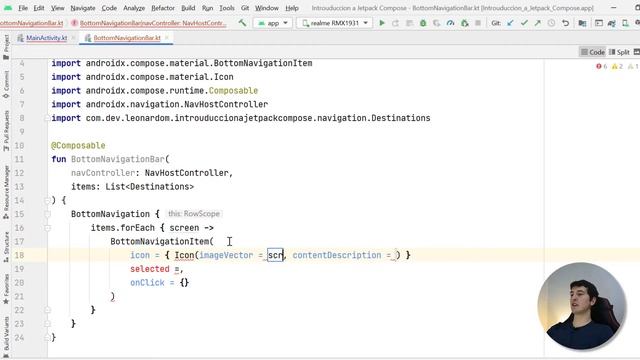Open the Refactor menu
The height and width of the screenshot is (360, 640).
point(162,8)
